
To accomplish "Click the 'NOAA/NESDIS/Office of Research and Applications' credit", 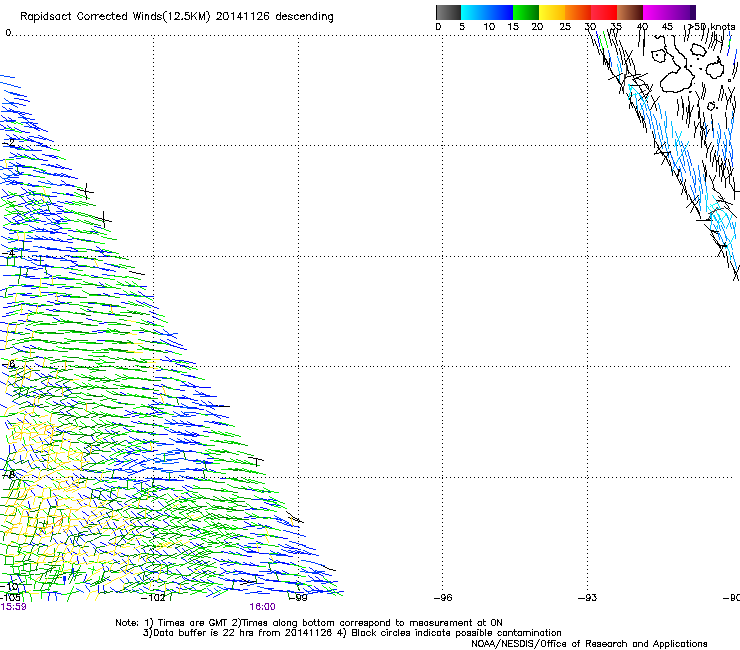I will coord(589,644).
